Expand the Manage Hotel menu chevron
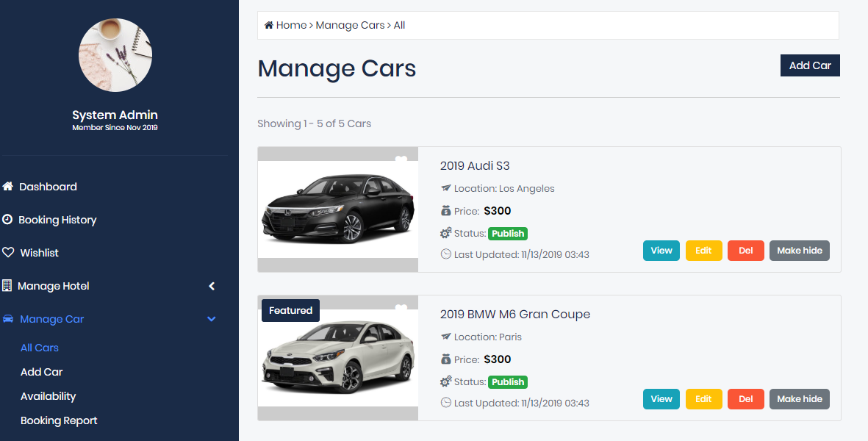868x441 pixels. (x=212, y=286)
